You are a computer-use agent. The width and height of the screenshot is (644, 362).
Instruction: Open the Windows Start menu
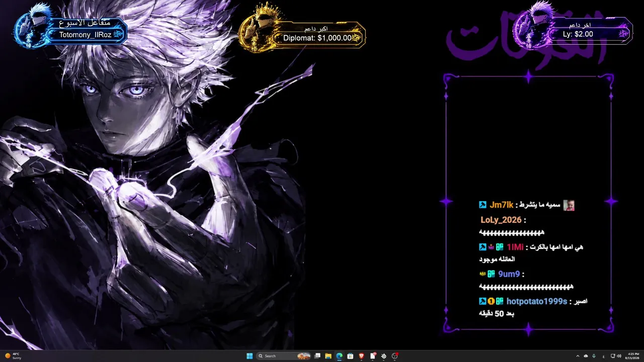click(x=250, y=356)
